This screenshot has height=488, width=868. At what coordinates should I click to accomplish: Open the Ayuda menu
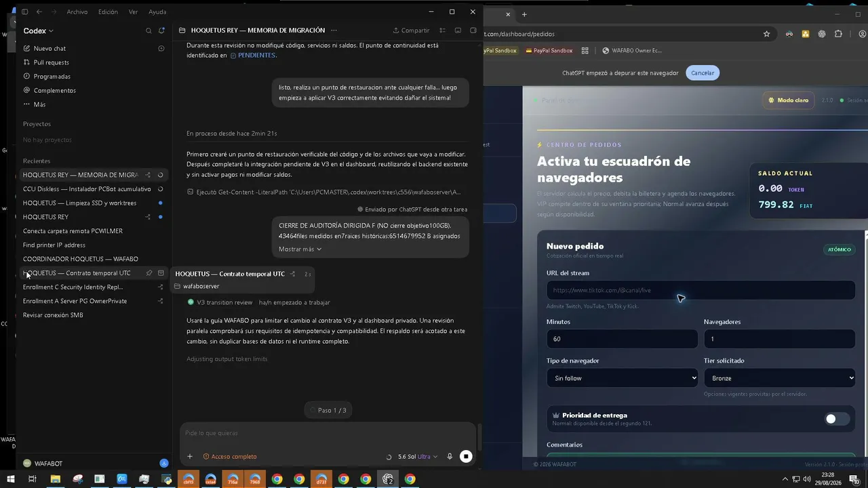coord(157,12)
